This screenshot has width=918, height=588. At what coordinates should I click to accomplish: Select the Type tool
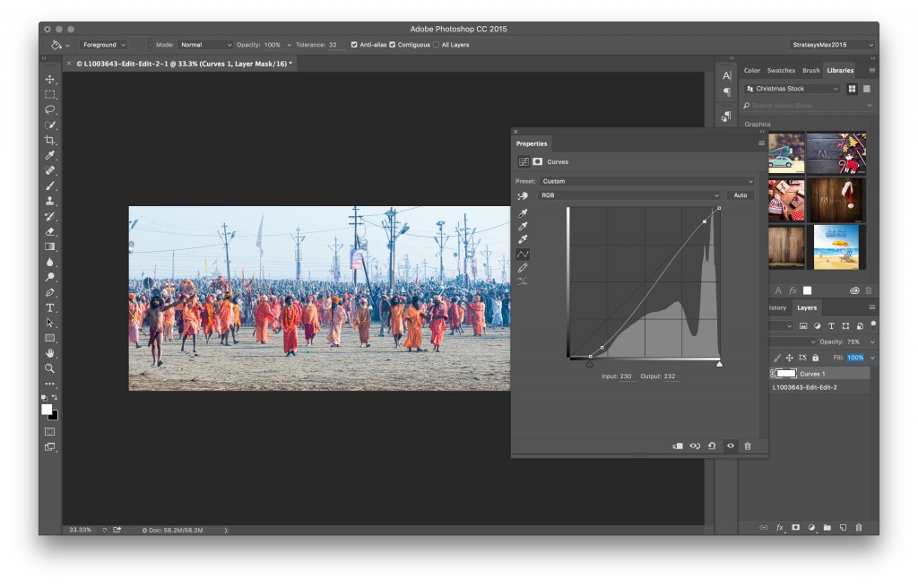(x=49, y=307)
